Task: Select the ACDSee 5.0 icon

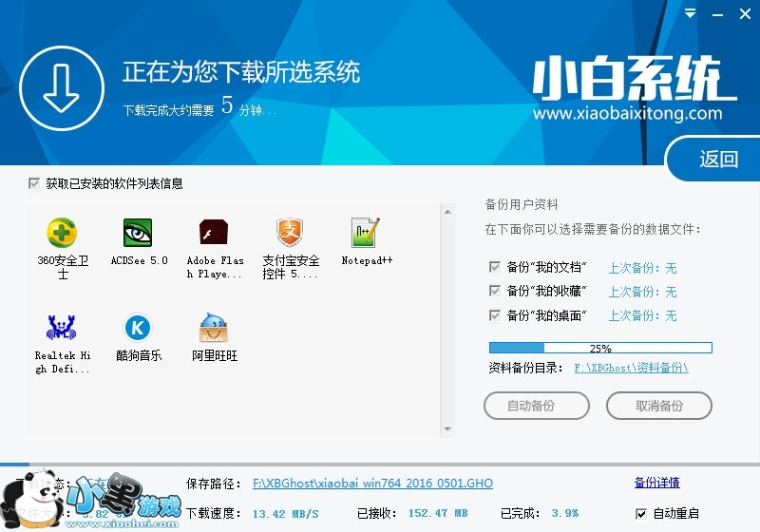Action: click(138, 233)
